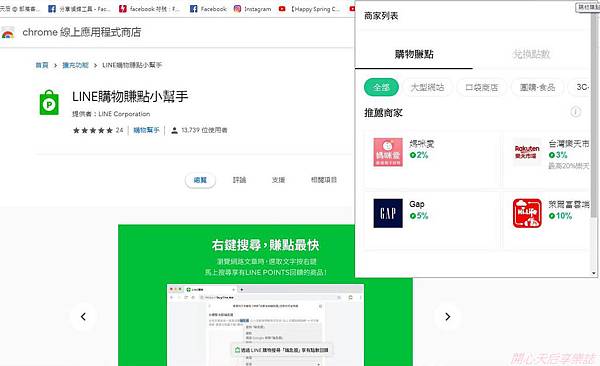Click the user count person icon
This screenshot has width=600, height=366.
(174, 130)
